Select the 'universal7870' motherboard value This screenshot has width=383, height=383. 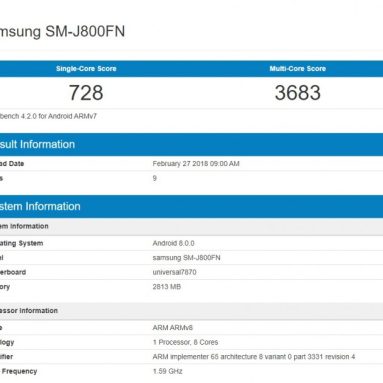[174, 272]
